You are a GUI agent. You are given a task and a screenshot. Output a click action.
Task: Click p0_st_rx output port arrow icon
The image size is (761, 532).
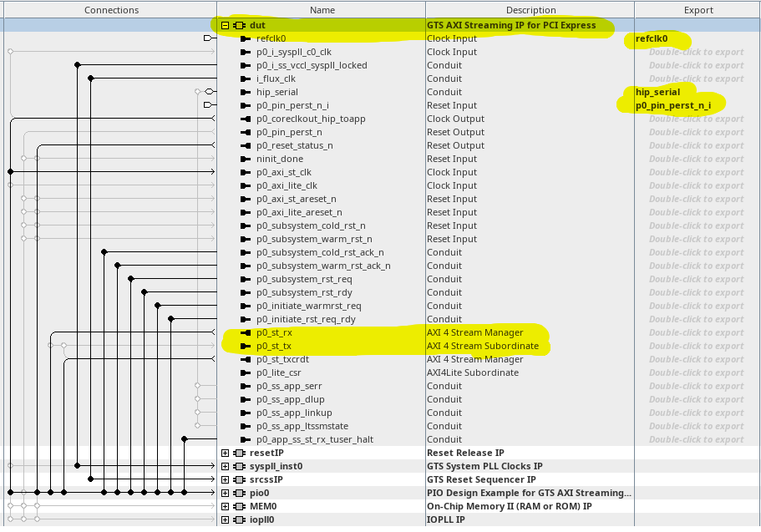246,333
